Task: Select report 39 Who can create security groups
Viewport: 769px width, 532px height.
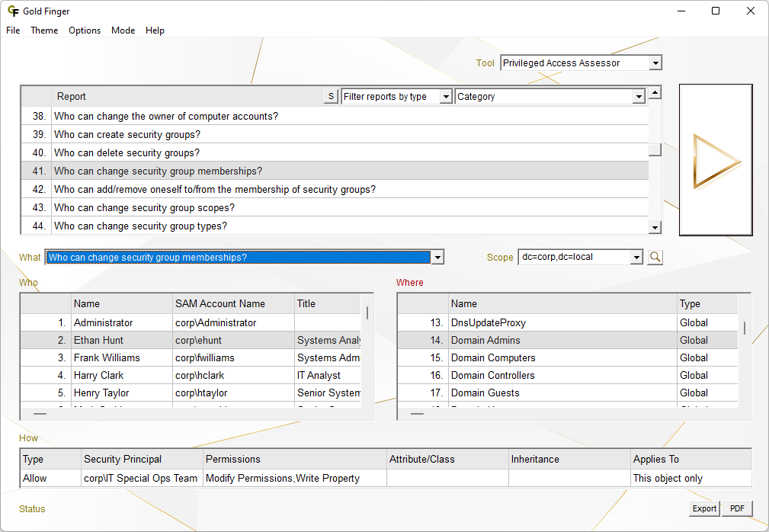Action: (127, 135)
